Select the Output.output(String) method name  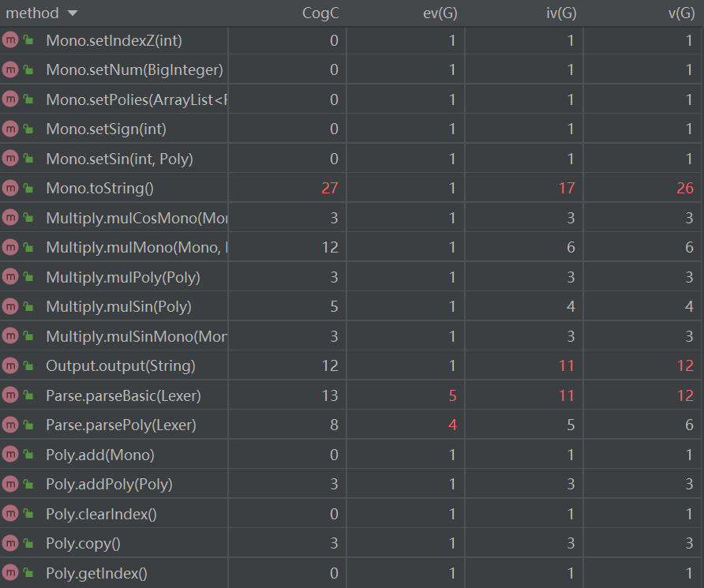point(120,365)
